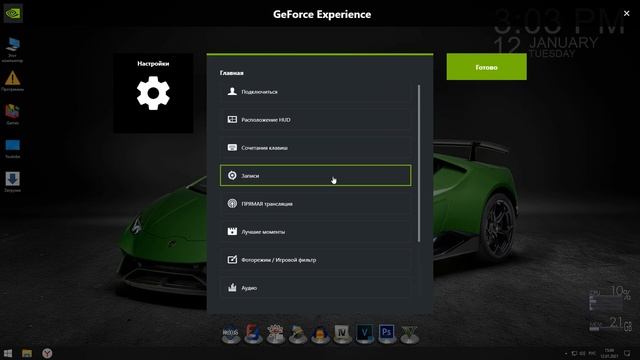Click the Настройки gear tile
Screen dimensions: 640x360
click(x=153, y=93)
